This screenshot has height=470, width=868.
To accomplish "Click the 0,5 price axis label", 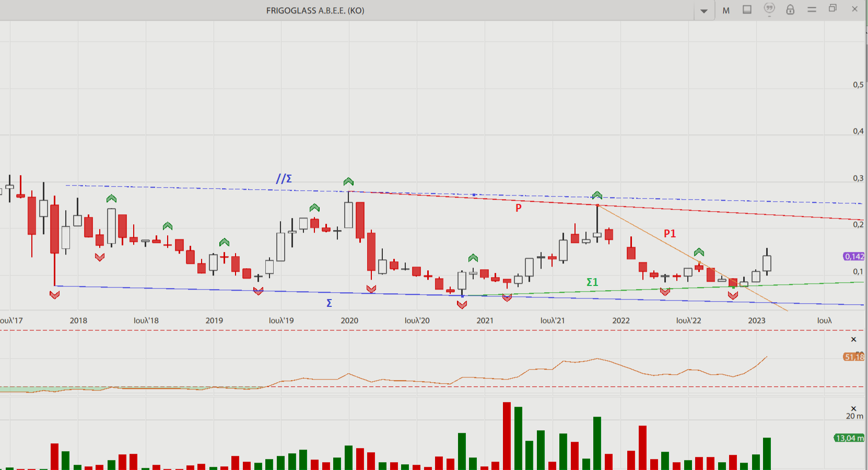I will [858, 85].
